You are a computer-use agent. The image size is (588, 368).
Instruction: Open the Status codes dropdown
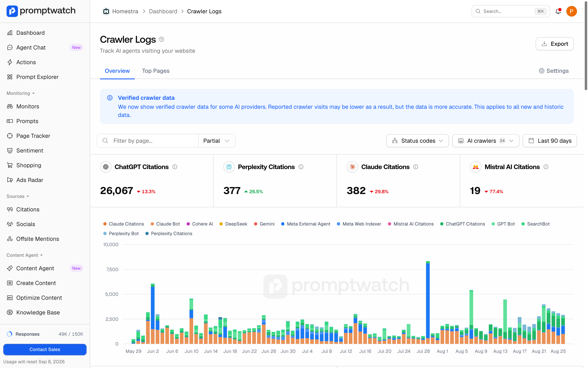click(418, 141)
